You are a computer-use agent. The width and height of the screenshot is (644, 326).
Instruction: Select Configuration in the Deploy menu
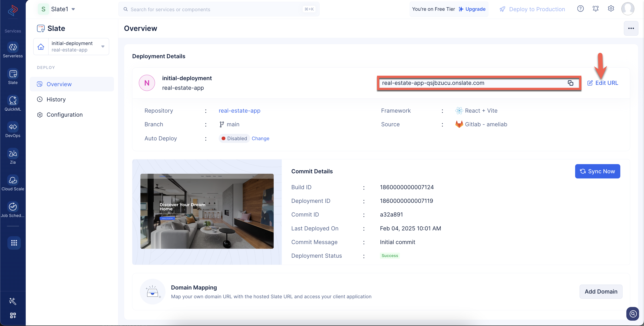coord(72,115)
